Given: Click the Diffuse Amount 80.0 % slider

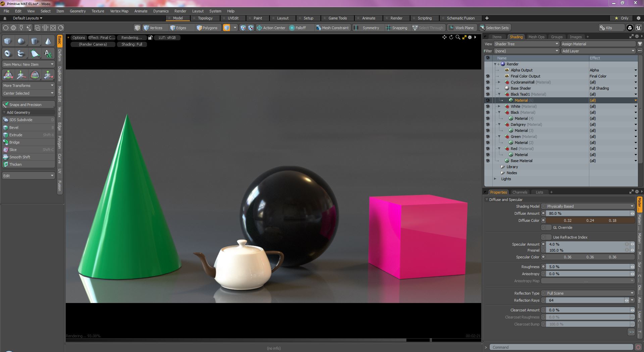Looking at the screenshot, I should click(x=588, y=213).
